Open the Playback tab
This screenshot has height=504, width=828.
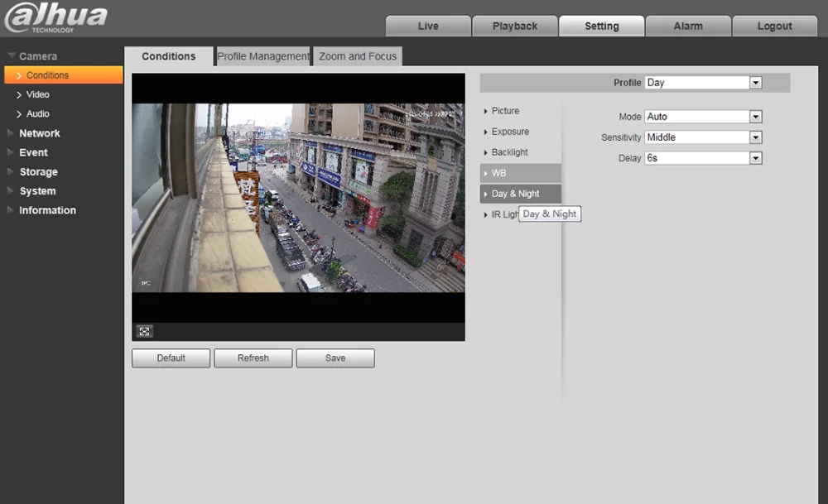point(515,26)
